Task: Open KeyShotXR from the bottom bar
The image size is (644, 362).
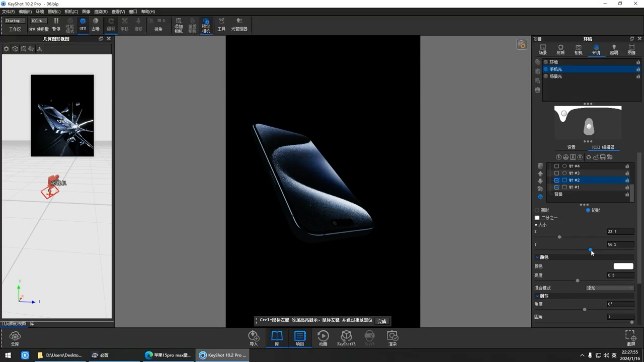Action: [x=346, y=337]
